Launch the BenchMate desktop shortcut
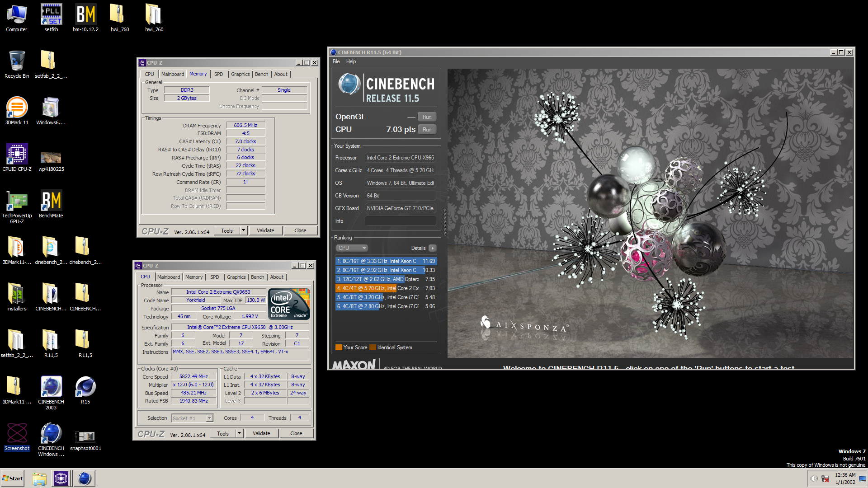 coord(51,204)
